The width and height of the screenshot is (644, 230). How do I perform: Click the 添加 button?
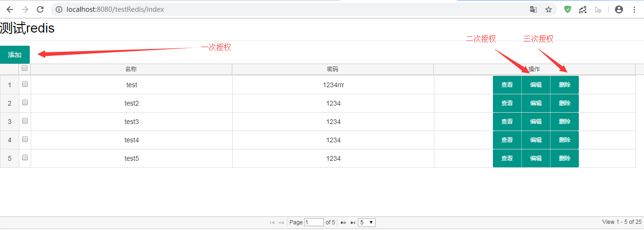[x=15, y=55]
